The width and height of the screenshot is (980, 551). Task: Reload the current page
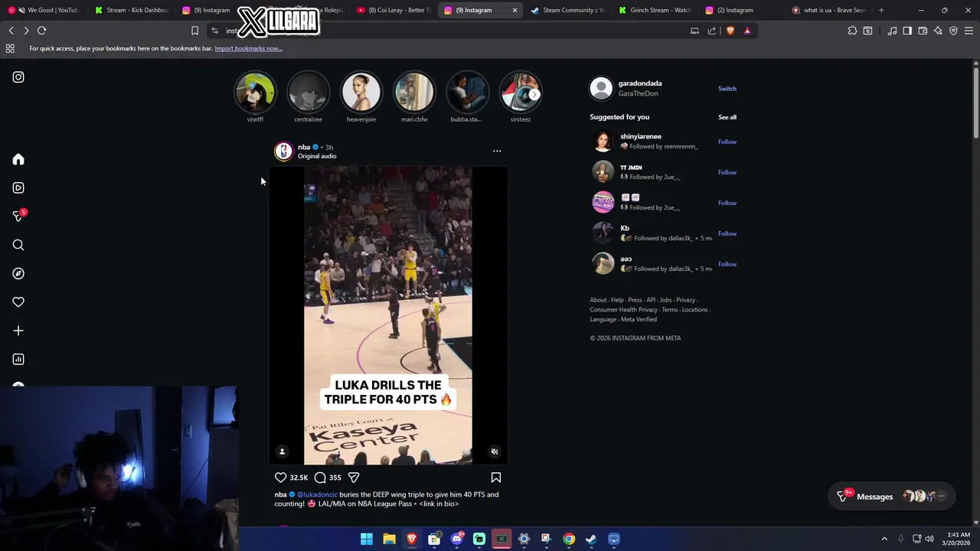41,31
